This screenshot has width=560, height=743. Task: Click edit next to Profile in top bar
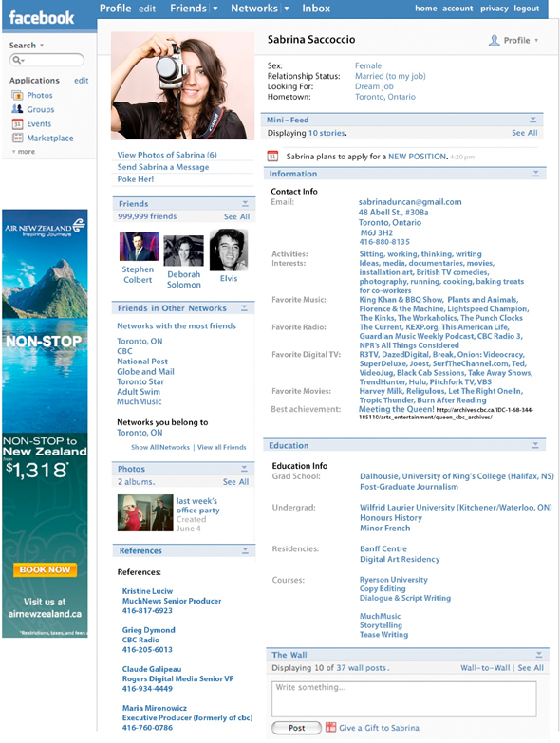(x=147, y=9)
